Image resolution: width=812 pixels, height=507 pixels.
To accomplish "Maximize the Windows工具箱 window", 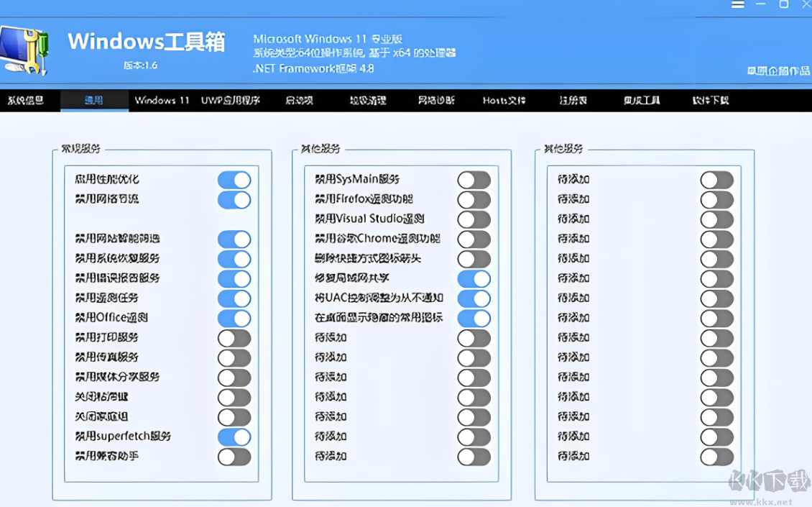I will pos(784,4).
